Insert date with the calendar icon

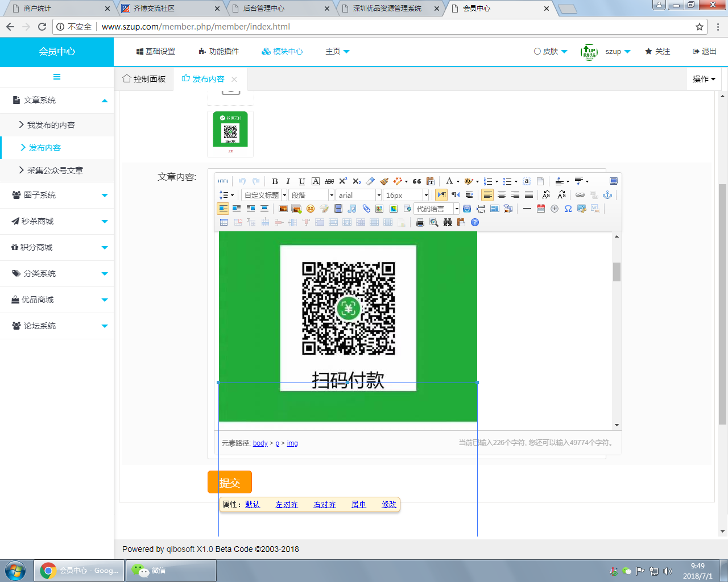pyautogui.click(x=541, y=209)
